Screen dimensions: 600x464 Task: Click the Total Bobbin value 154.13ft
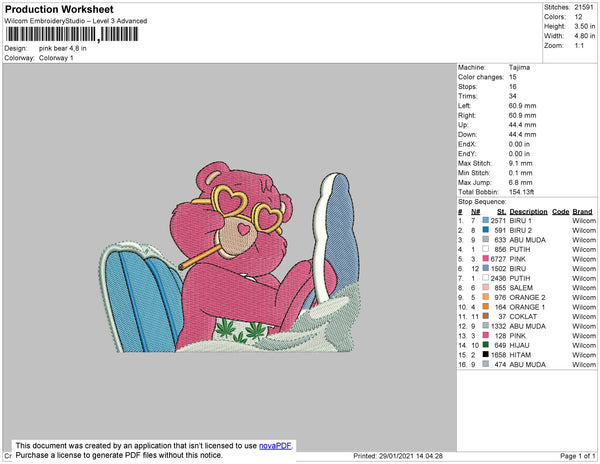click(x=521, y=192)
